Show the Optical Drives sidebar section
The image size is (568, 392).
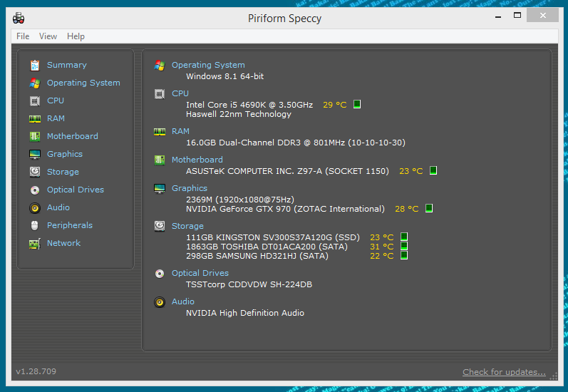coord(76,190)
